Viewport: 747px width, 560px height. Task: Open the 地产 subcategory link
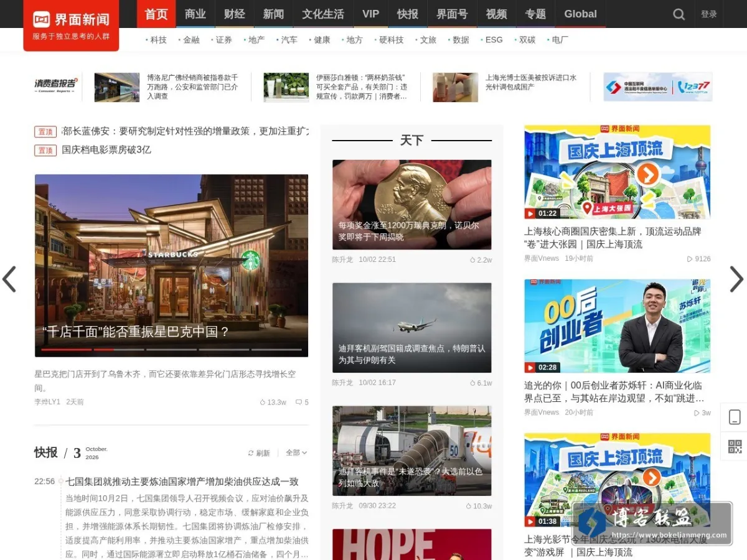[256, 40]
